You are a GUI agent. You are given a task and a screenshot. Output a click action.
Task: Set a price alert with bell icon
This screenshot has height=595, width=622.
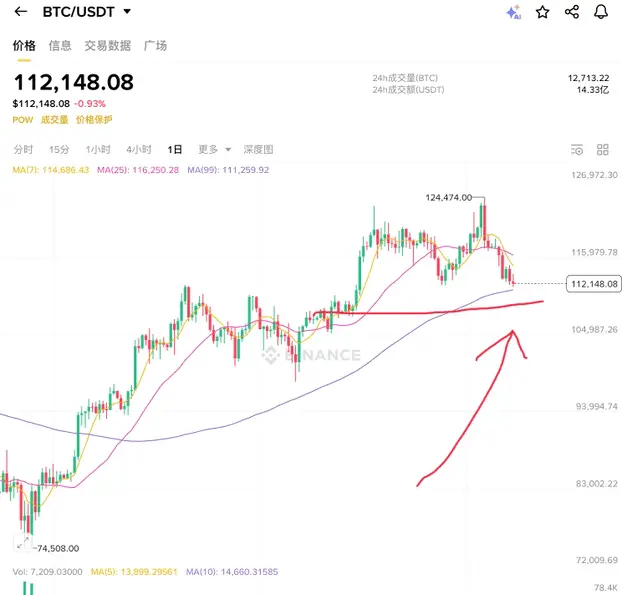[x=601, y=12]
